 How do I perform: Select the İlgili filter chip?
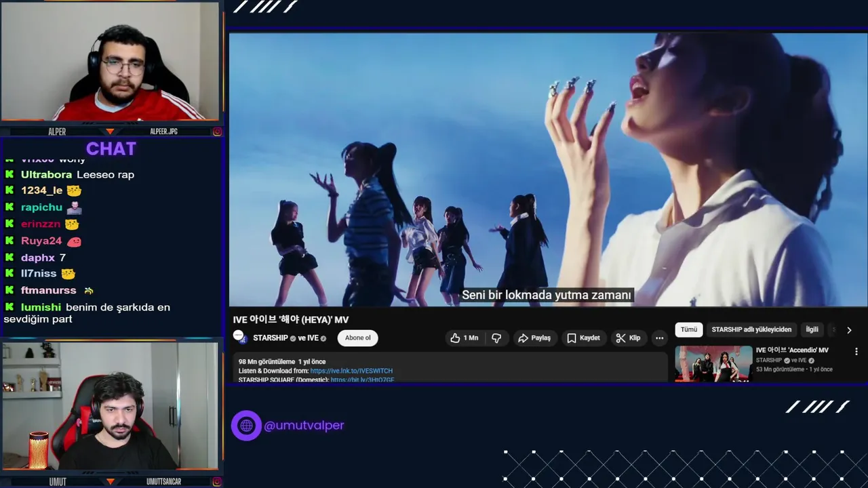pos(812,329)
